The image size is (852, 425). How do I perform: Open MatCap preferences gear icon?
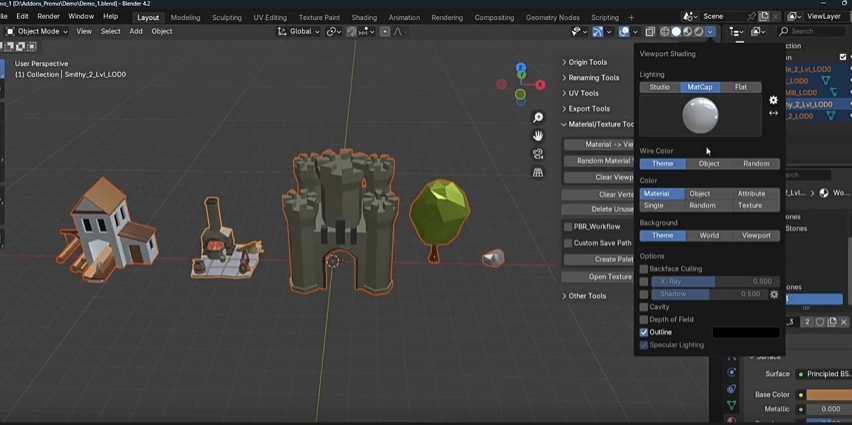(x=773, y=100)
